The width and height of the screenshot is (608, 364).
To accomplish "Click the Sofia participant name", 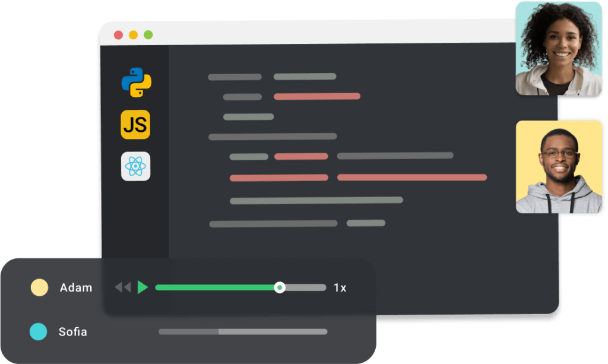I will tap(73, 332).
